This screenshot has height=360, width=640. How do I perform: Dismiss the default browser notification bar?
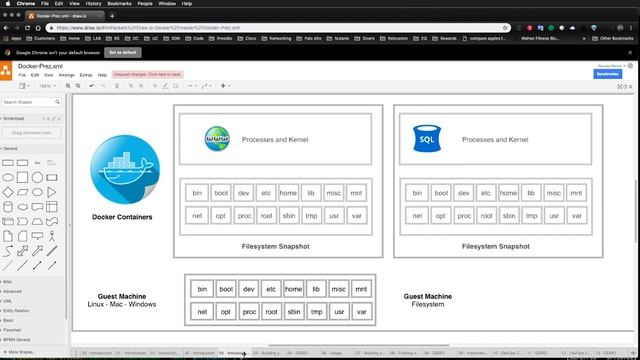[x=630, y=53]
